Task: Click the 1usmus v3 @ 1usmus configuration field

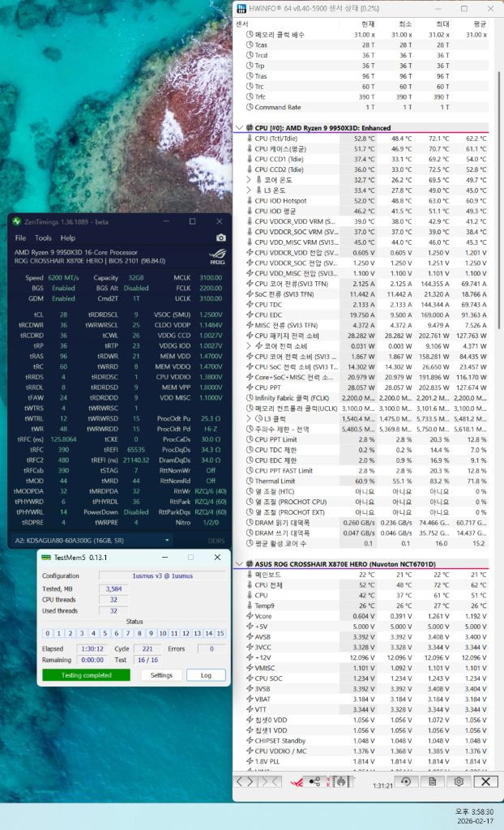Action: [x=162, y=576]
